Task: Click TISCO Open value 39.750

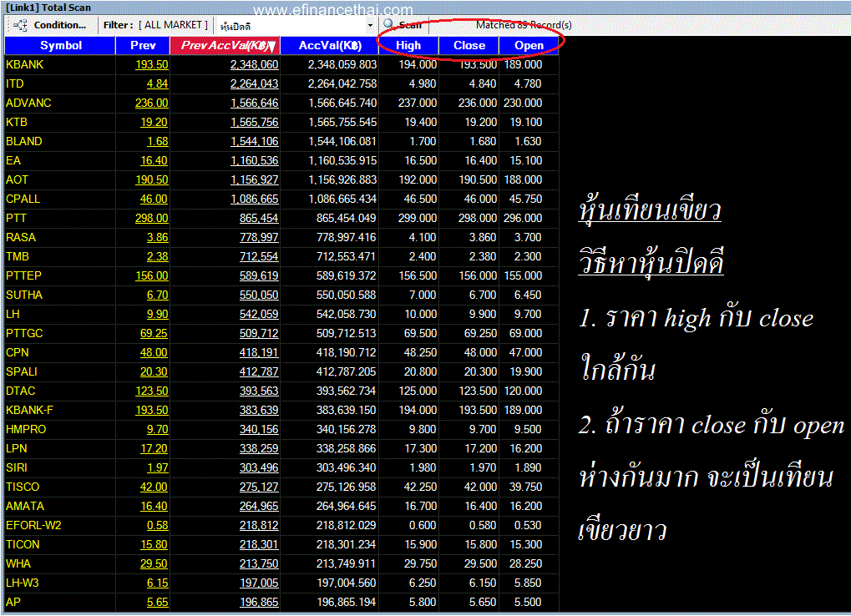Action: point(525,487)
